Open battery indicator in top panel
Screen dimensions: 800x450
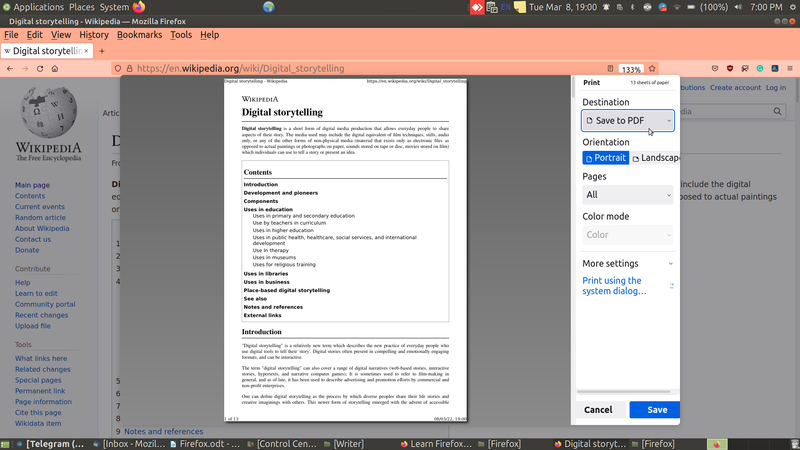(x=691, y=7)
